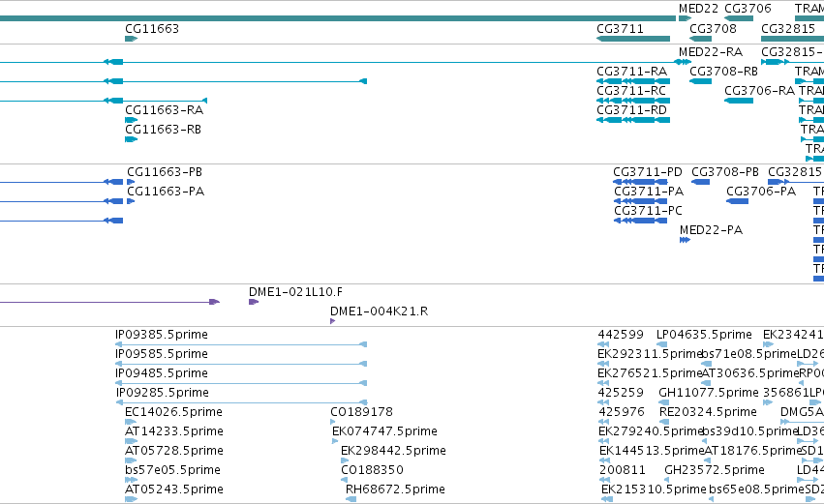Click the CG3708-PB protein label
The width and height of the screenshot is (824, 504).
click(725, 172)
